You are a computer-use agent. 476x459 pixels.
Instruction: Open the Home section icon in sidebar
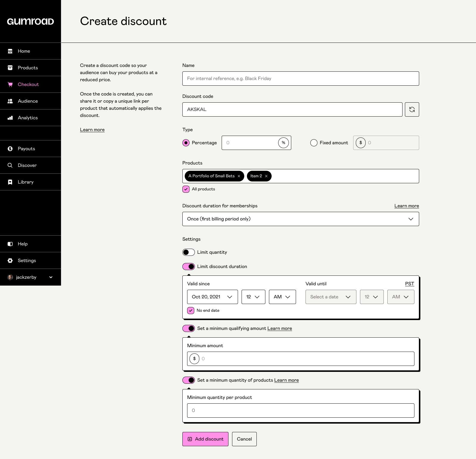pyautogui.click(x=10, y=51)
